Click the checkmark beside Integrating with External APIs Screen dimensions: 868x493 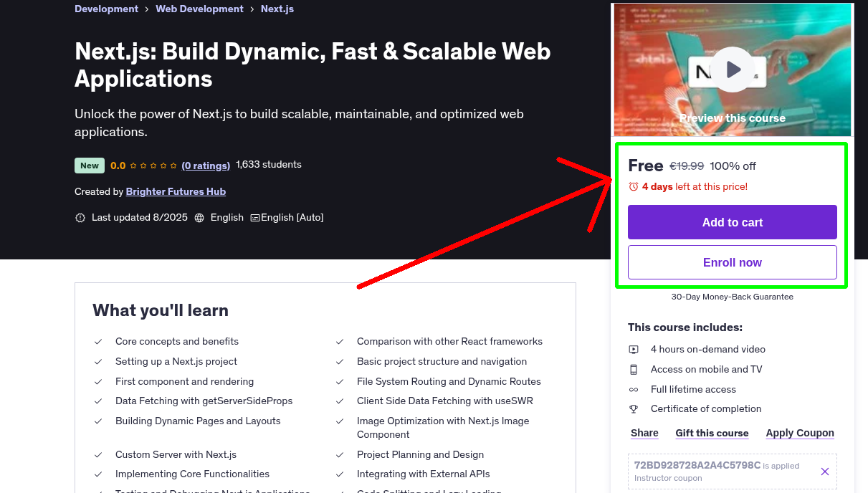click(340, 474)
